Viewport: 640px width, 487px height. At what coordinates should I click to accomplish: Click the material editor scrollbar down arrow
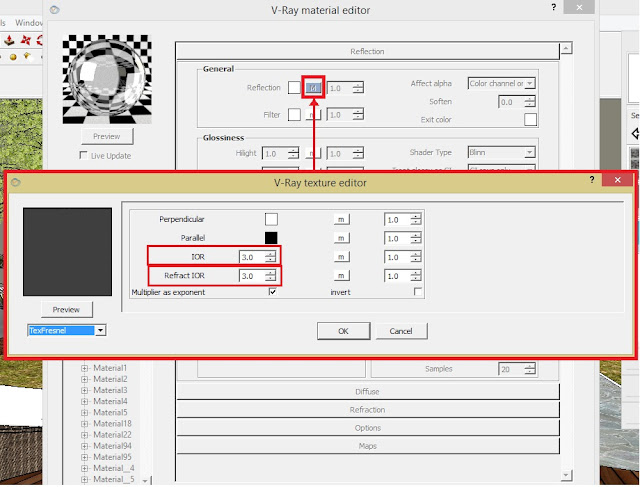tap(566, 475)
